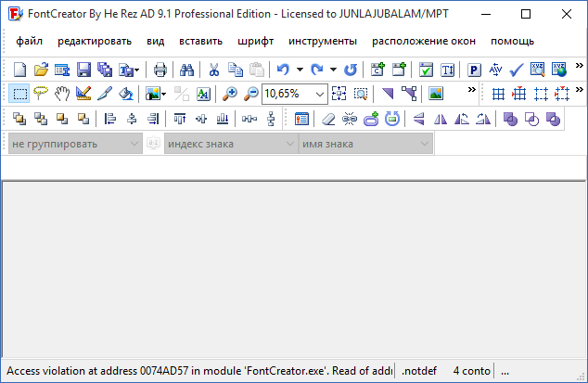Select the rectangle selection tool
588x383 pixels.
point(19,94)
